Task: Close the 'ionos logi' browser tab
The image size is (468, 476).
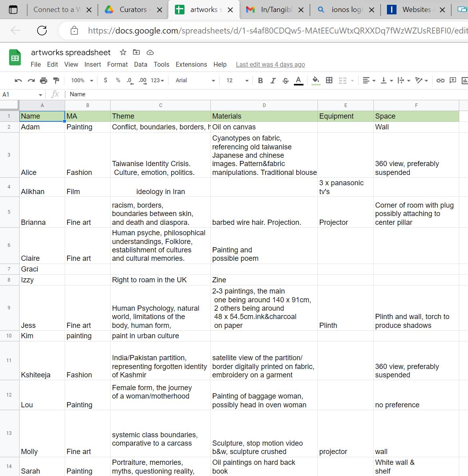Action: tap(371, 10)
